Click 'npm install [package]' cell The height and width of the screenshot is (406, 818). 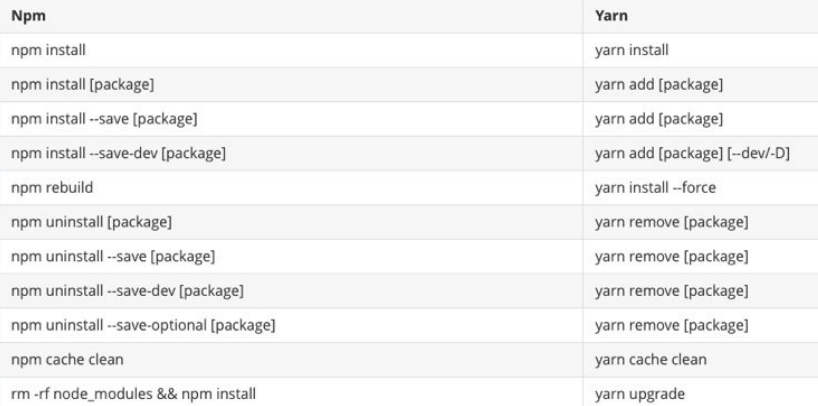291,85
